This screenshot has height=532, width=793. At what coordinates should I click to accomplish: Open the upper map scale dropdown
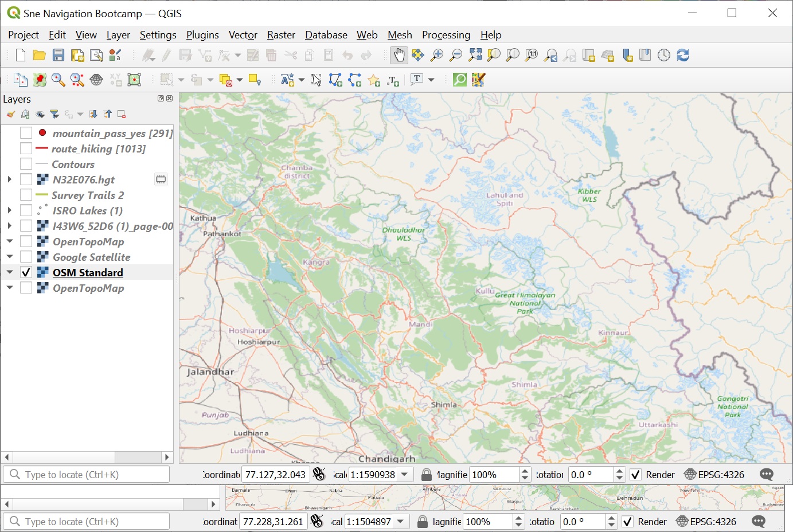coord(405,475)
